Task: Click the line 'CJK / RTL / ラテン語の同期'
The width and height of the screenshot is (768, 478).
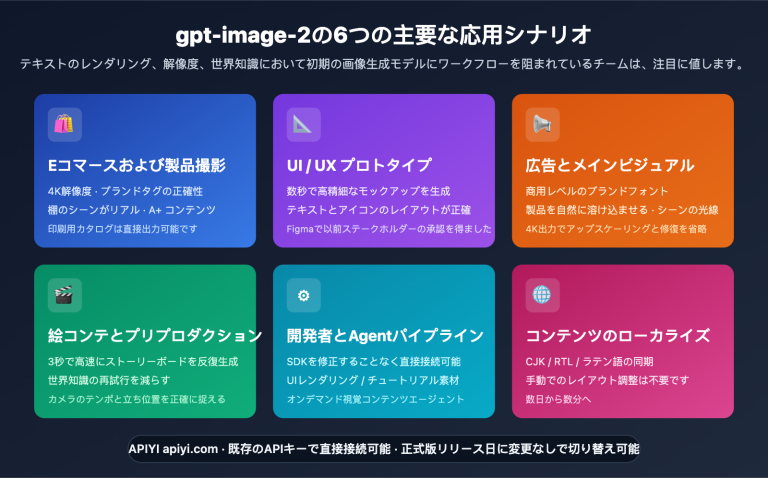Action: [590, 362]
